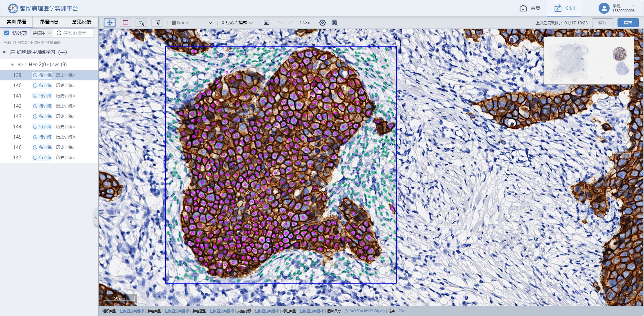Open 历史训练 for case 140
The image size is (644, 316).
pyautogui.click(x=65, y=86)
